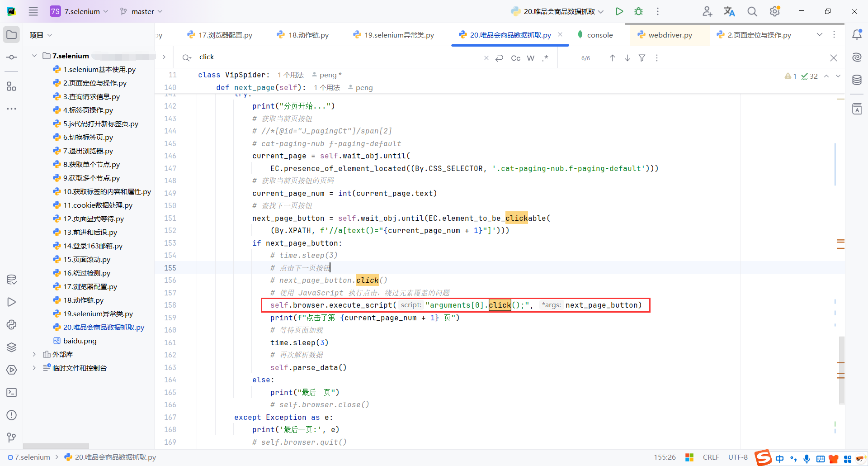Open the Database tool window
The image size is (868, 466).
click(x=857, y=80)
